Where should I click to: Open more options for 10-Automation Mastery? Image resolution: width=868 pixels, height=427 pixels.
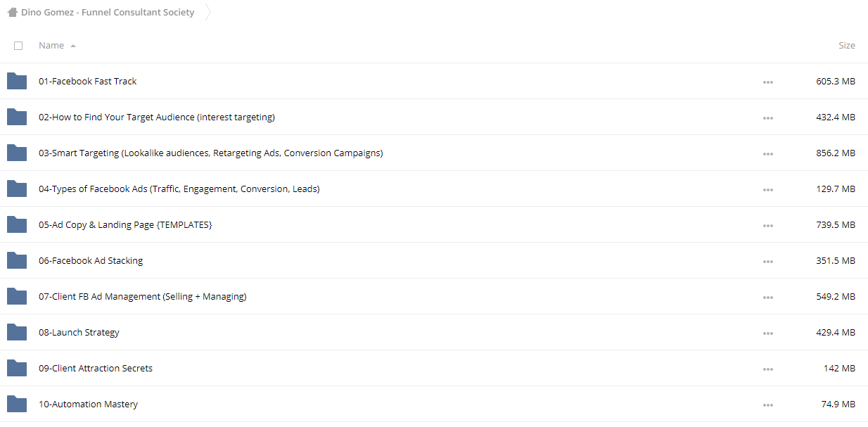[x=768, y=405]
